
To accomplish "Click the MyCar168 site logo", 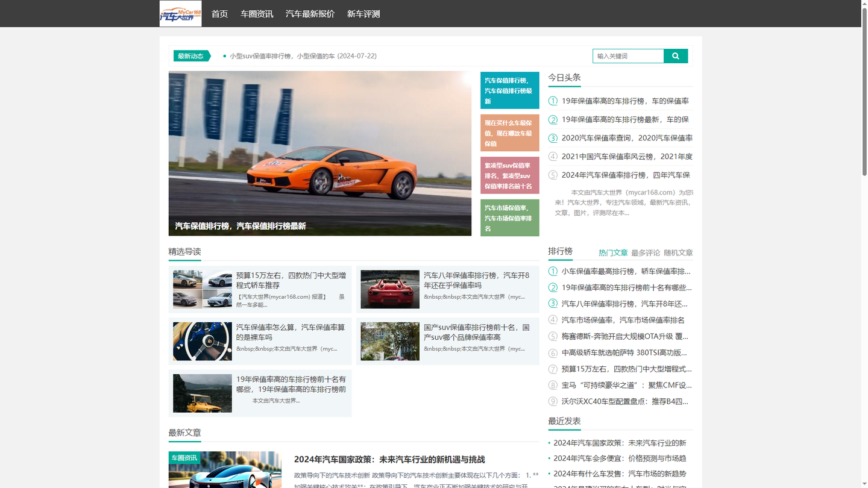I will pyautogui.click(x=180, y=13).
